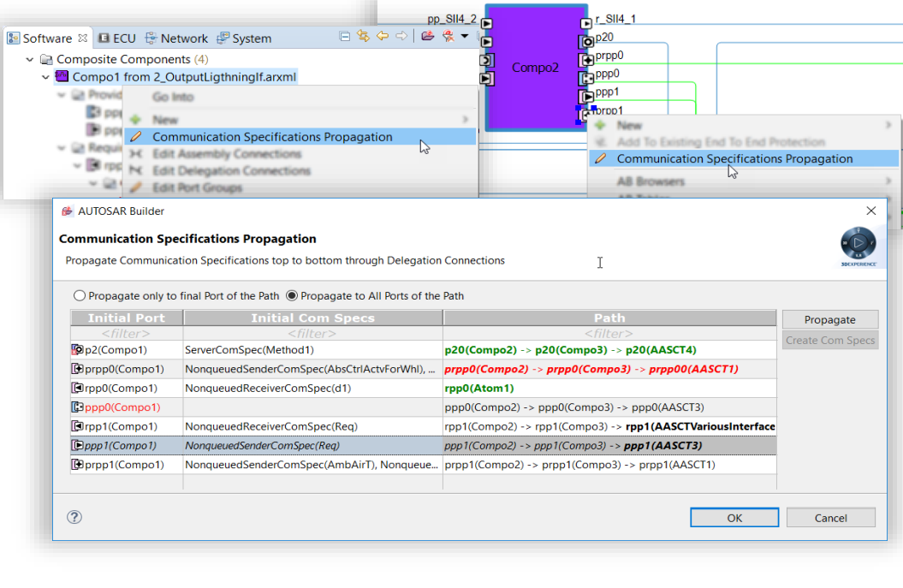Focus the Initial Com Specs filter field
The image size is (903, 588).
pos(312,334)
